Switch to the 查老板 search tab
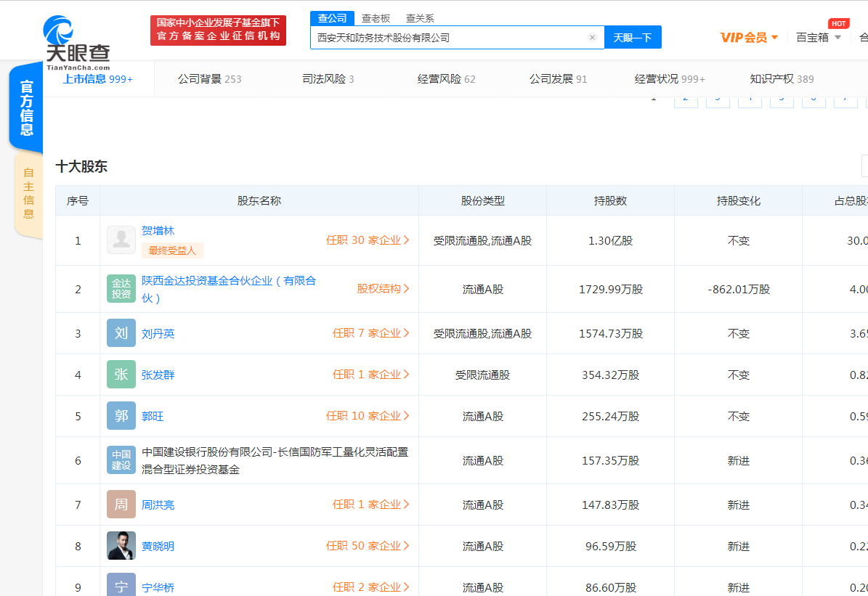 (x=376, y=18)
